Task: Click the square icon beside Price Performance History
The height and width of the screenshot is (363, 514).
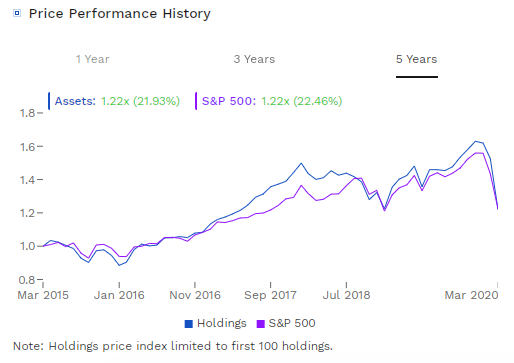Action: coord(17,13)
